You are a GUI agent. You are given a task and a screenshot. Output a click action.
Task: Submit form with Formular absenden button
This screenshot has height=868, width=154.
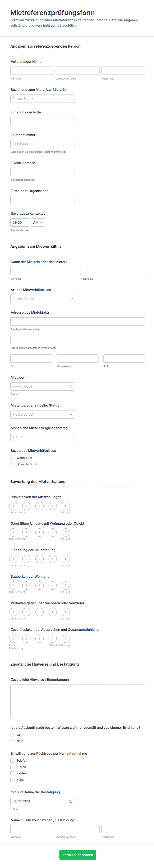point(78,855)
